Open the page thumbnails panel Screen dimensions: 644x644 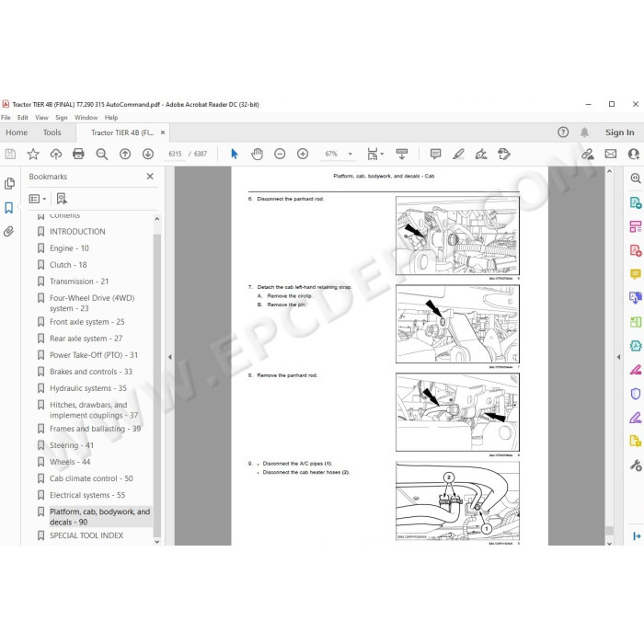[x=9, y=184]
